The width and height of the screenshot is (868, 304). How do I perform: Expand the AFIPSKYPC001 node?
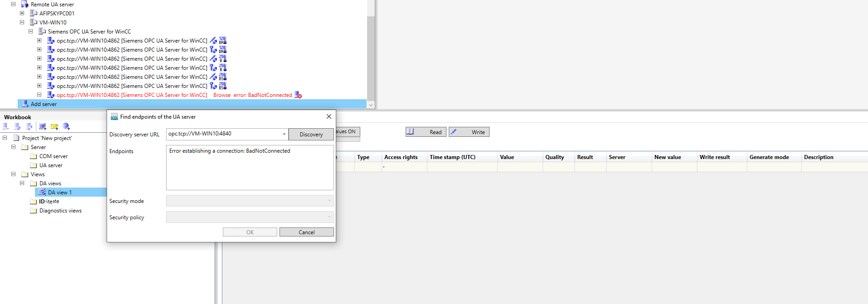(x=22, y=13)
